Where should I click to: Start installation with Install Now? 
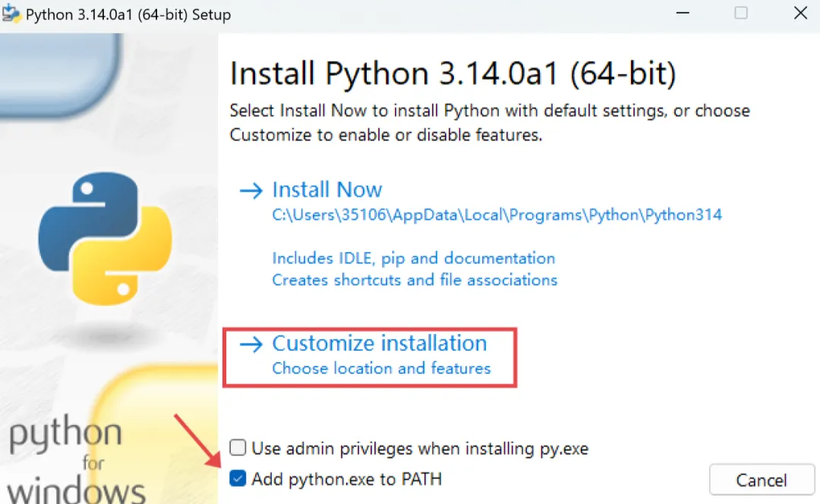click(x=326, y=190)
